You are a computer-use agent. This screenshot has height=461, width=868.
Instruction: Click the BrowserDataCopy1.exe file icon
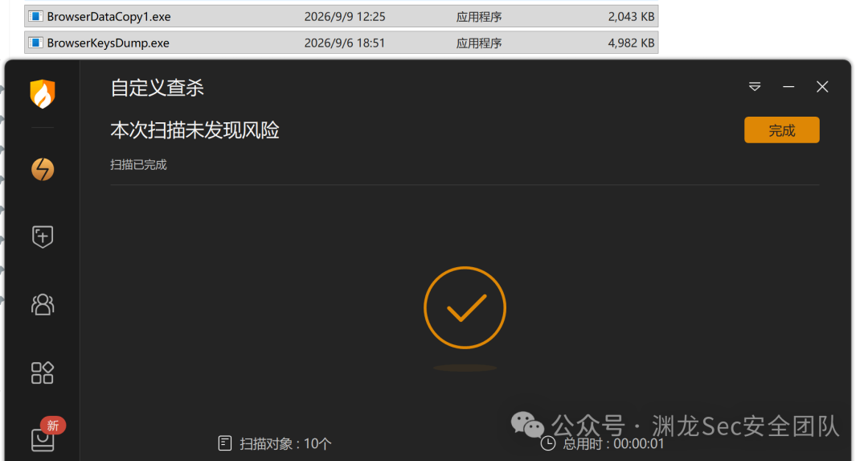point(35,16)
